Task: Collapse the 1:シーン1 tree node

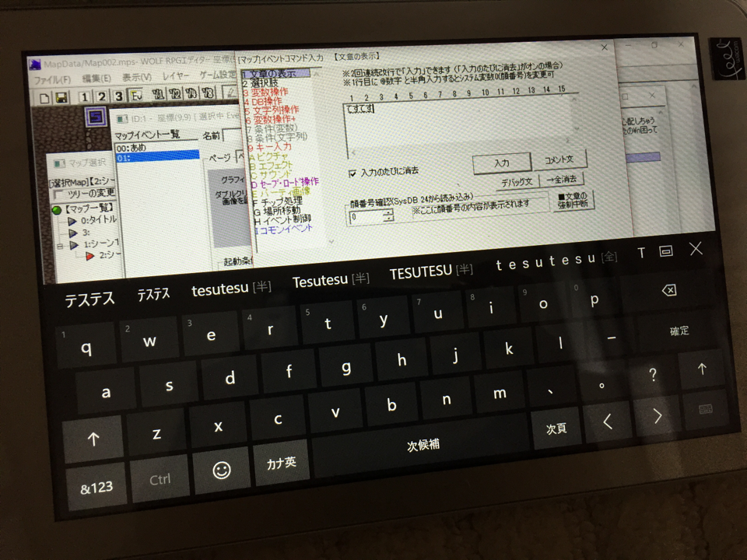Action: [x=60, y=247]
